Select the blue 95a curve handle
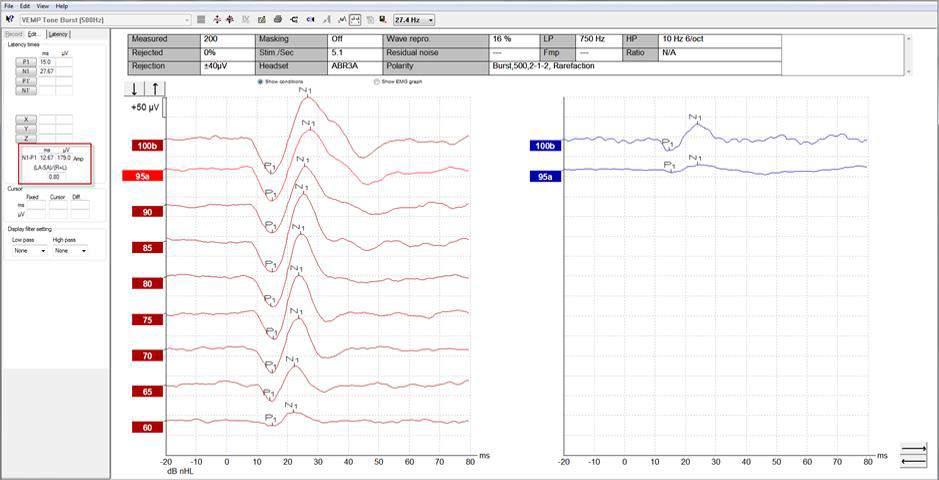Screen dimensions: 939x480 point(545,177)
